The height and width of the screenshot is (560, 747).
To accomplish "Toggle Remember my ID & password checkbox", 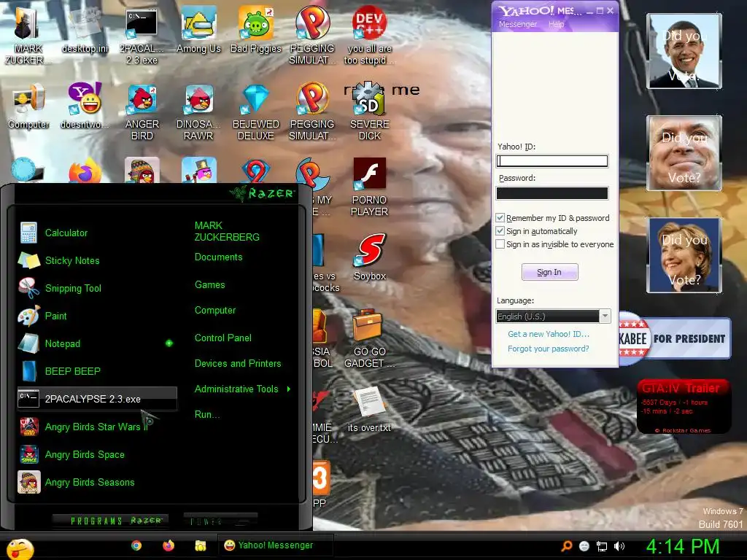I will point(500,217).
